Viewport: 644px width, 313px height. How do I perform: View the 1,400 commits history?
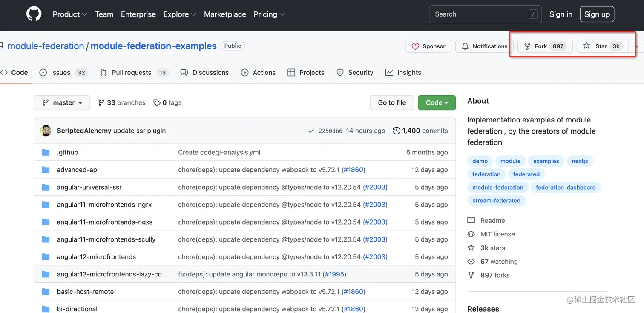[x=420, y=131]
